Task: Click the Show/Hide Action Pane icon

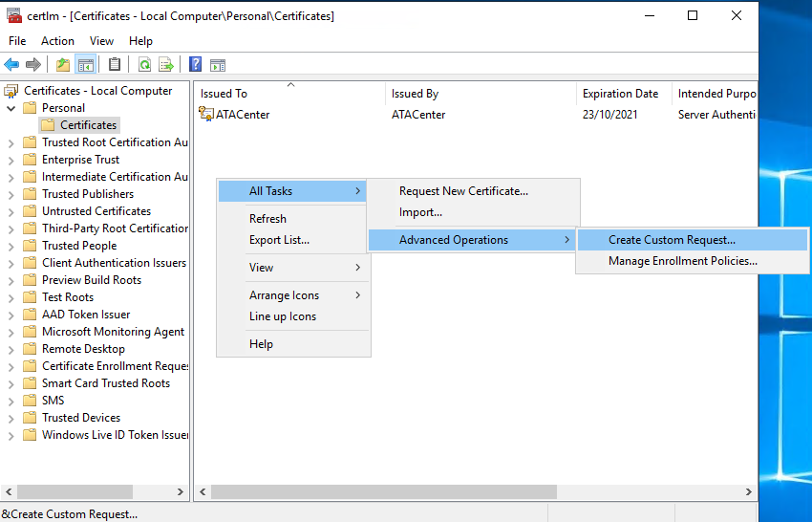Action: coord(218,65)
